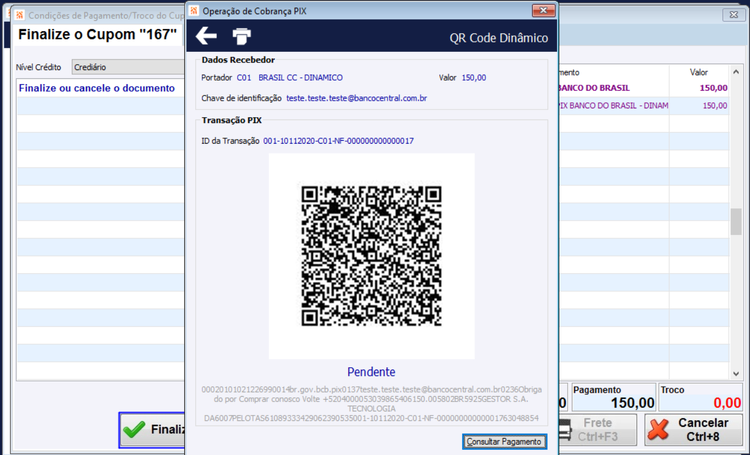Click 'Finalize ou cancele o documento' message
The image size is (750, 455).
click(x=97, y=88)
